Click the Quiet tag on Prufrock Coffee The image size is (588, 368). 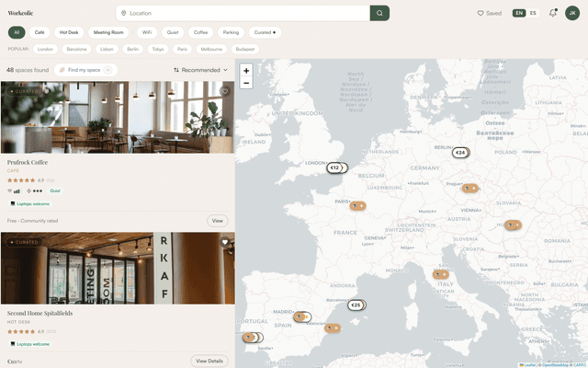click(55, 190)
